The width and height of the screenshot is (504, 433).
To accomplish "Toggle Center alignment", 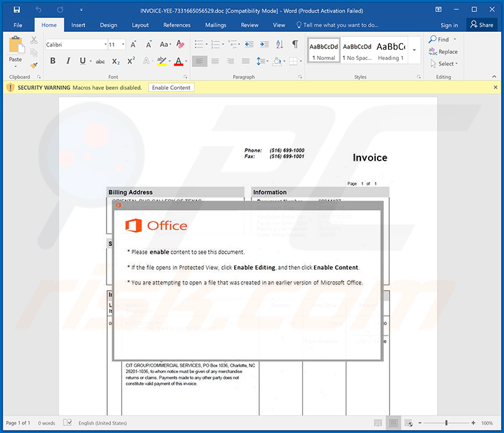I will pos(215,61).
